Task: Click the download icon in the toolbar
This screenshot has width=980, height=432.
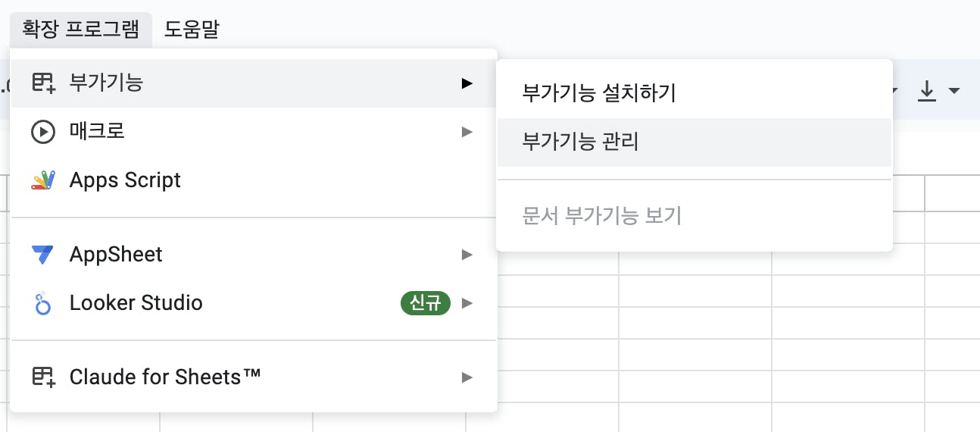Action: tap(927, 91)
